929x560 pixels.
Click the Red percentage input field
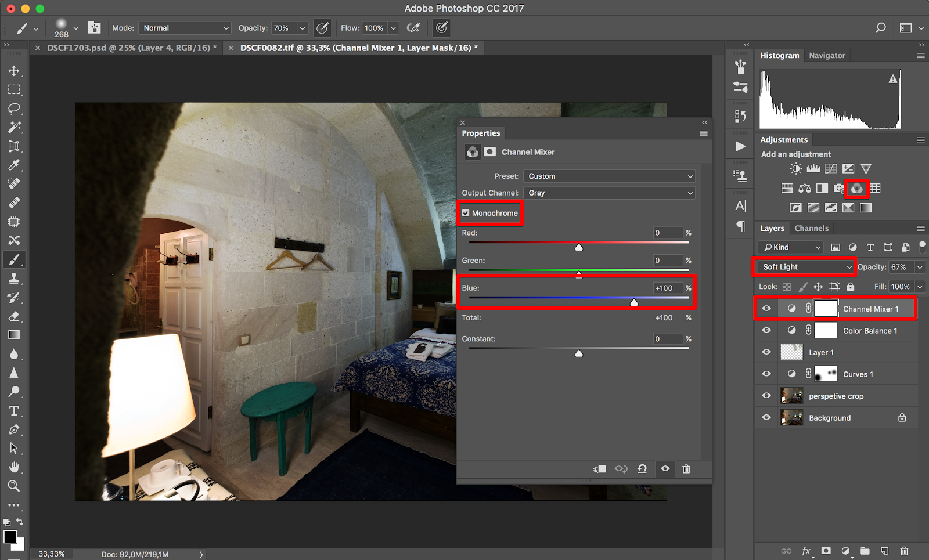[x=667, y=233]
